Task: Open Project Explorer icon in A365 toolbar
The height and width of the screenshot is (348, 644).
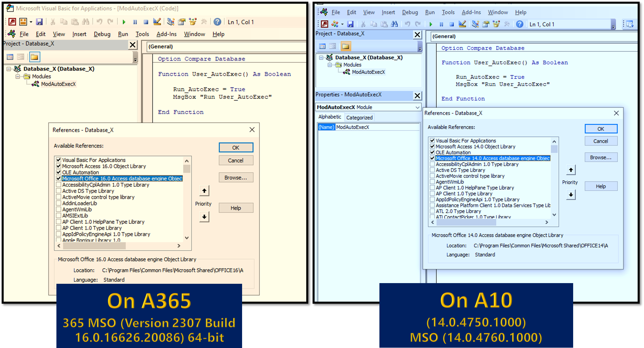Action: tap(171, 22)
